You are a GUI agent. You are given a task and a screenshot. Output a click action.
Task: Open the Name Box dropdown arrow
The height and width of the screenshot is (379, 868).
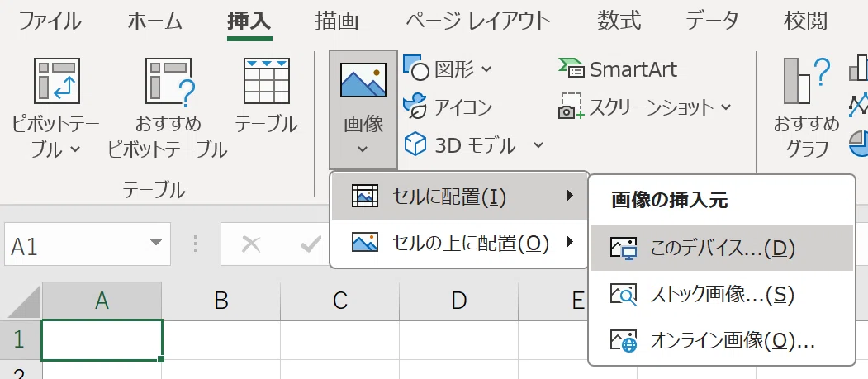click(x=156, y=243)
